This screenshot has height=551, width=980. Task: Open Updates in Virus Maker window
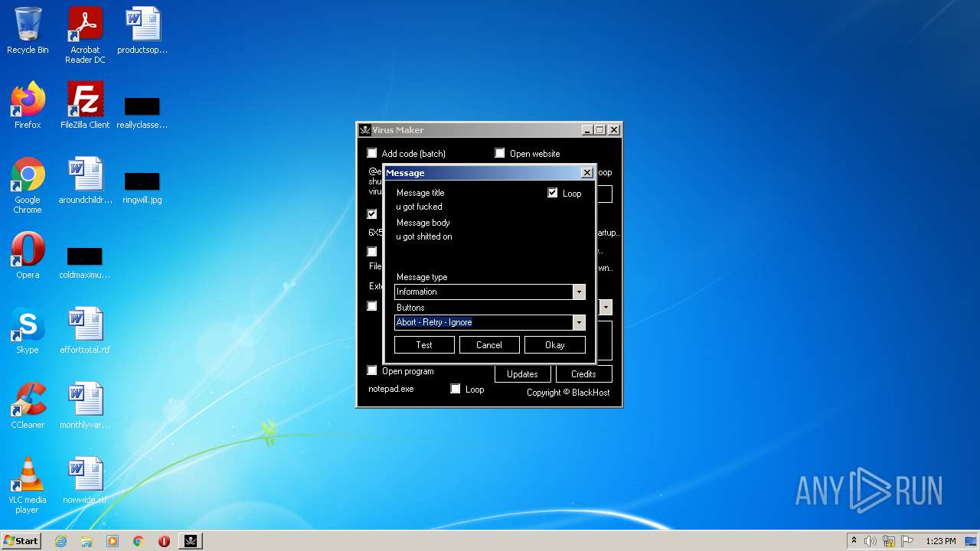click(x=522, y=374)
